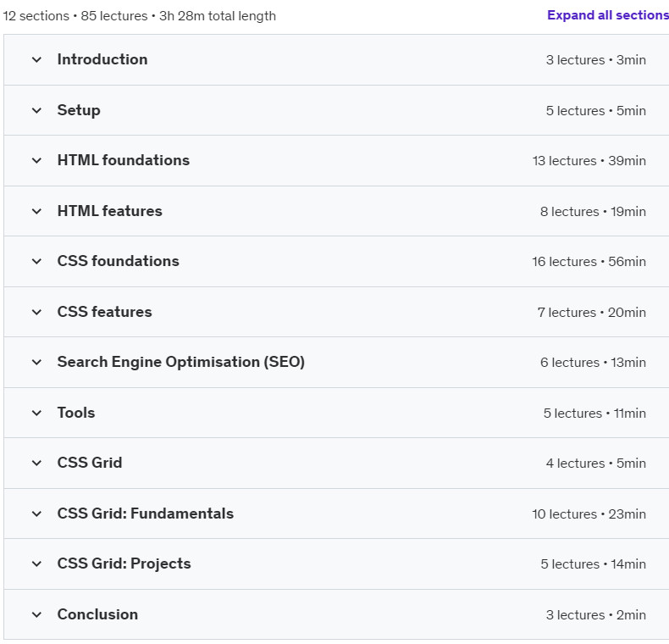This screenshot has height=644, width=669.
Task: Click '6 lectures • 13min' text
Action: (593, 362)
